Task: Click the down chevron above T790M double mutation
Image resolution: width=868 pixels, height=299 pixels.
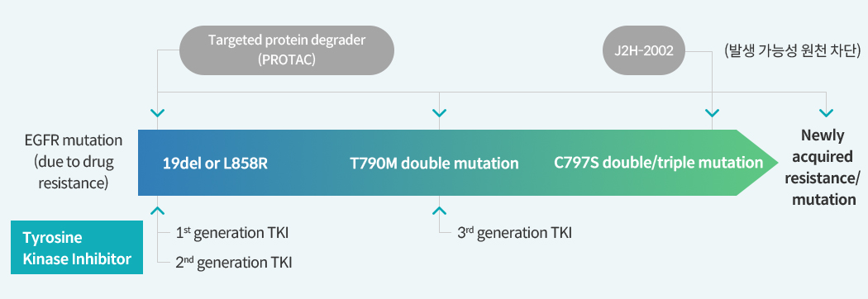Action: click(x=439, y=113)
